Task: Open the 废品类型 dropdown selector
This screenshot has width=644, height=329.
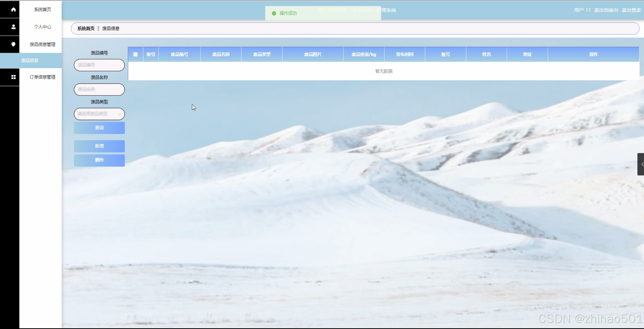Action: [x=96, y=114]
